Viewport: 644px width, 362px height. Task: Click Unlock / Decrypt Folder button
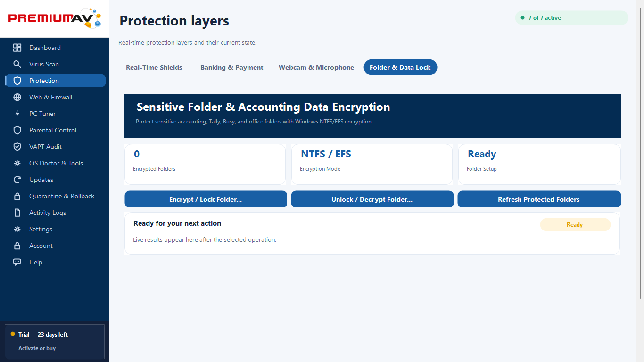pos(372,199)
